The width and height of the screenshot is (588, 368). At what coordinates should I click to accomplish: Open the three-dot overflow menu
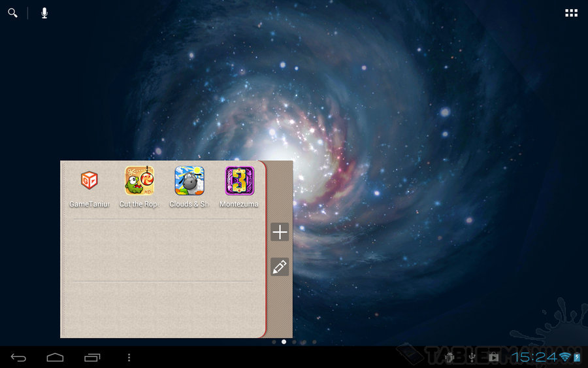tap(129, 357)
